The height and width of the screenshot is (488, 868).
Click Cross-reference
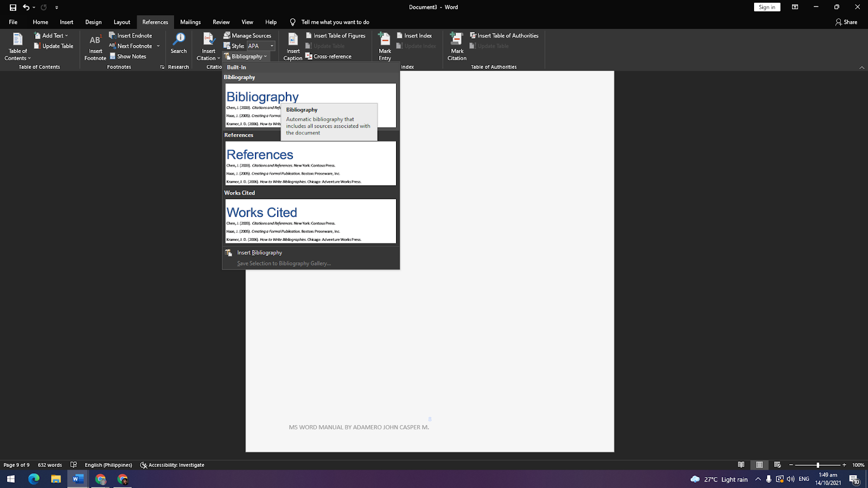(x=328, y=56)
